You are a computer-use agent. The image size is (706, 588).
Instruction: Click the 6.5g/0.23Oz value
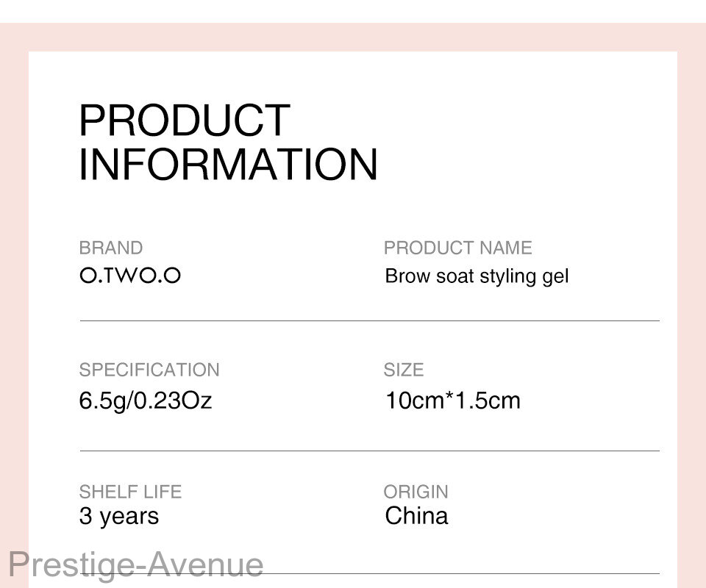[x=145, y=401]
